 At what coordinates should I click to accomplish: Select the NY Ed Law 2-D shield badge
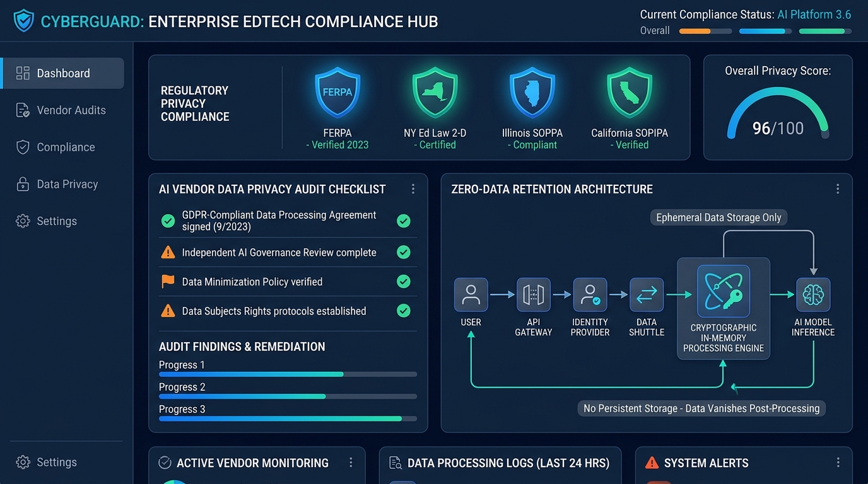coord(435,93)
